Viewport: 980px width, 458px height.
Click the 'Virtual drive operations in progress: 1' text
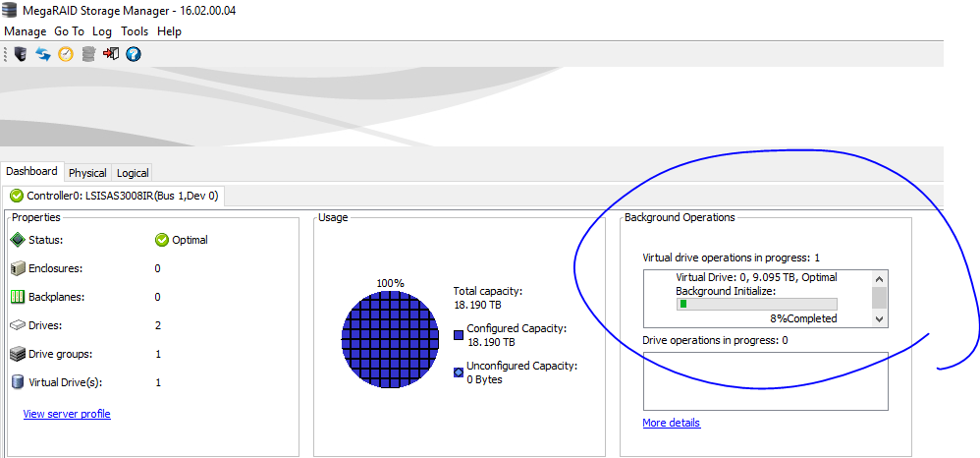click(x=731, y=258)
